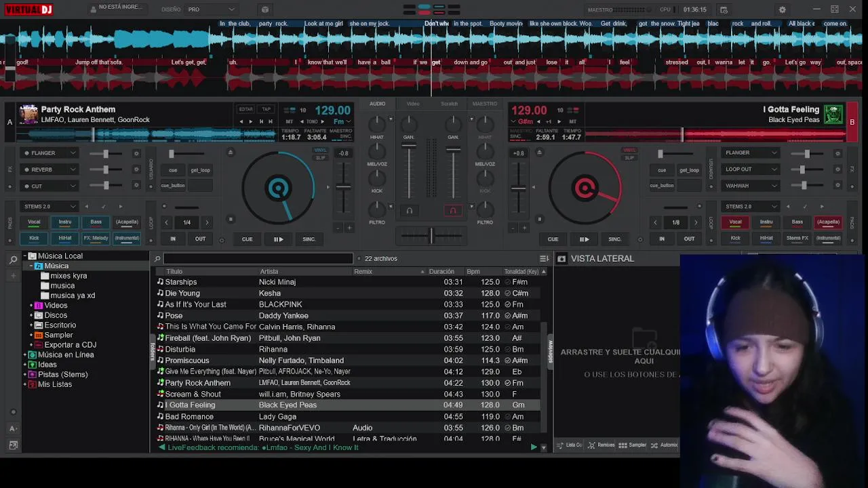Double deck B loop length arrow
This screenshot has width=868, height=488.
(x=696, y=222)
